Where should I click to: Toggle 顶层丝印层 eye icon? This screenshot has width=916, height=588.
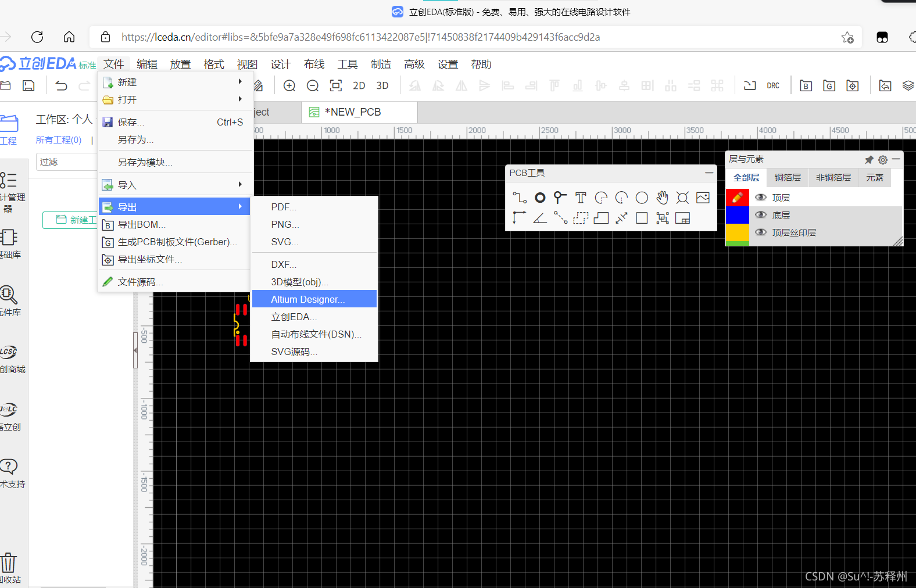point(760,232)
